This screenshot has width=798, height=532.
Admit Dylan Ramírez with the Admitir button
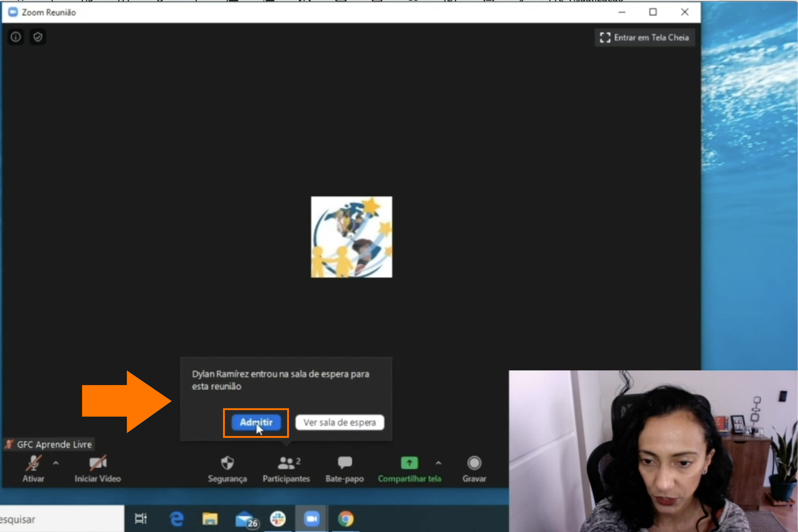256,422
